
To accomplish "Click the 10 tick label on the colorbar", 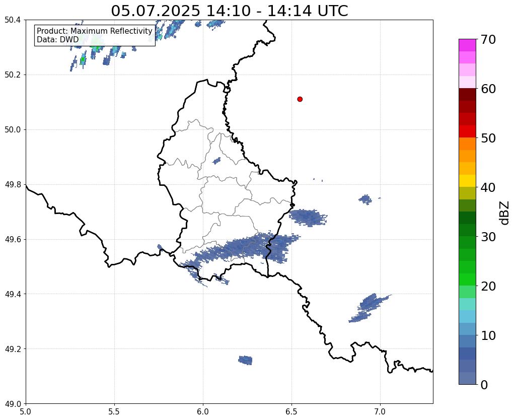I will pyautogui.click(x=488, y=335).
